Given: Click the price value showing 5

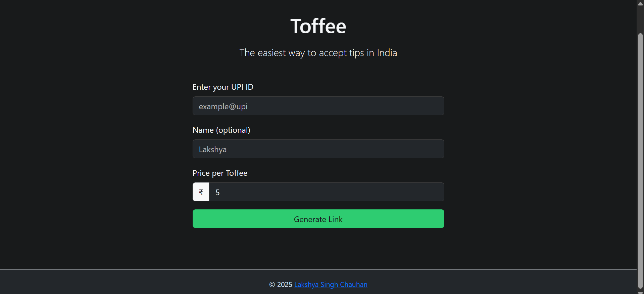Looking at the screenshot, I should coord(217,192).
